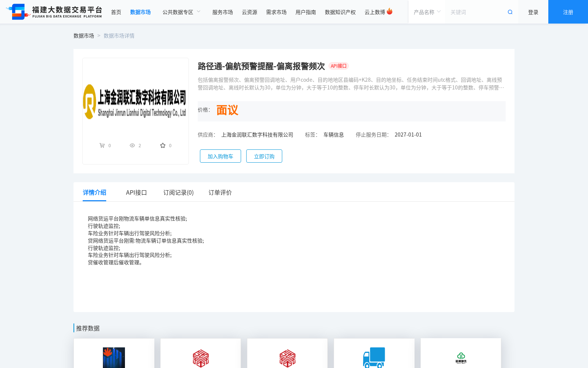Switch to the API接口 tab
Screen dimensions: 588x368
click(x=136, y=192)
